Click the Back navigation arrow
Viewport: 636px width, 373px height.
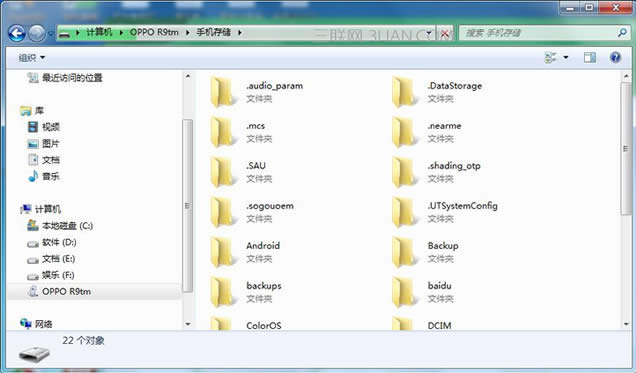17,33
